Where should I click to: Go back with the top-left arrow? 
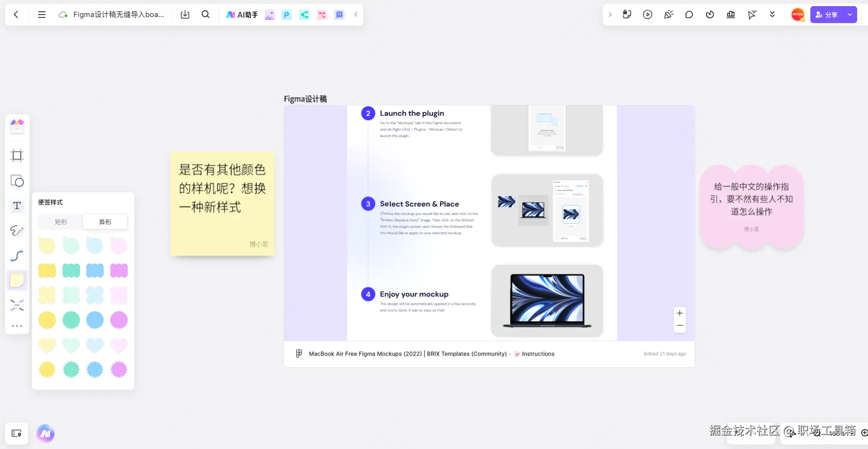(x=16, y=15)
